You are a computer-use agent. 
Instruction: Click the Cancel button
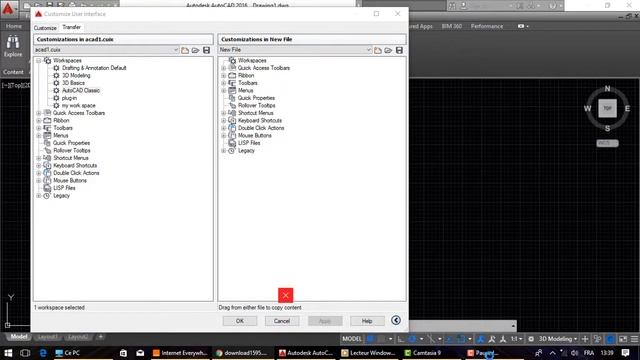point(282,321)
